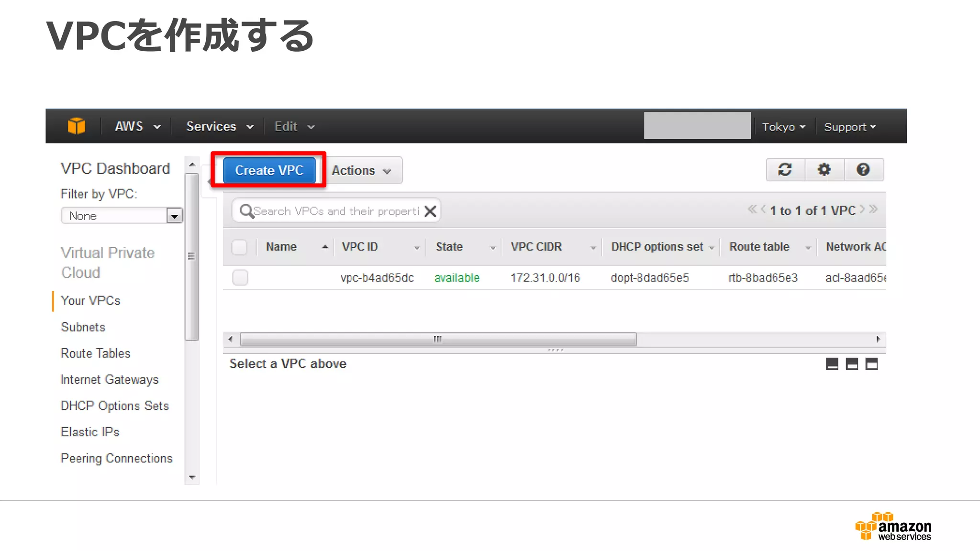This screenshot has width=980, height=551.
Task: Open the Support menu
Action: pyautogui.click(x=850, y=127)
